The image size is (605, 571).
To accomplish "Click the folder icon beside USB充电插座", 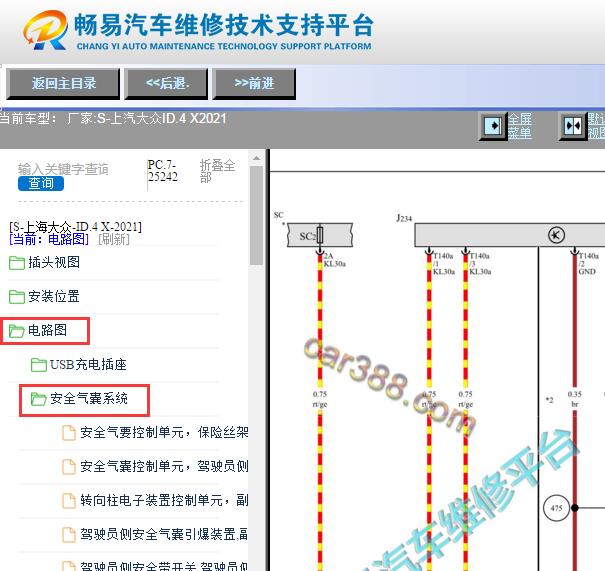I will (x=39, y=365).
